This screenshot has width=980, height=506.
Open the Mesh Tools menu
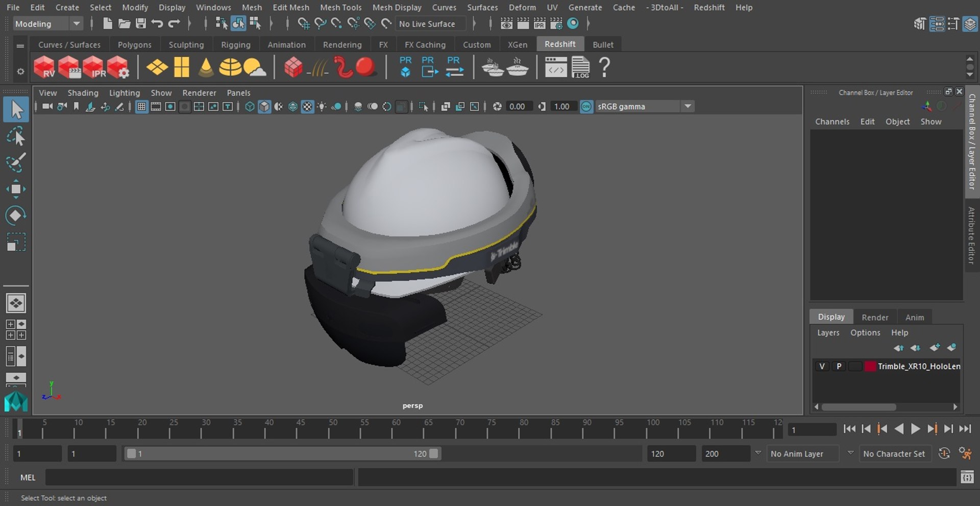340,7
